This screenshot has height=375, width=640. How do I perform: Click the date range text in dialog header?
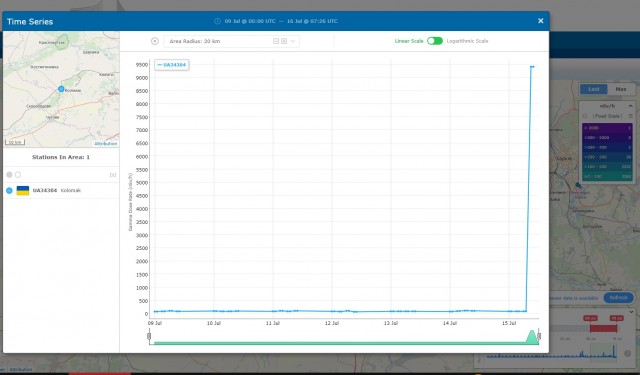click(x=281, y=21)
